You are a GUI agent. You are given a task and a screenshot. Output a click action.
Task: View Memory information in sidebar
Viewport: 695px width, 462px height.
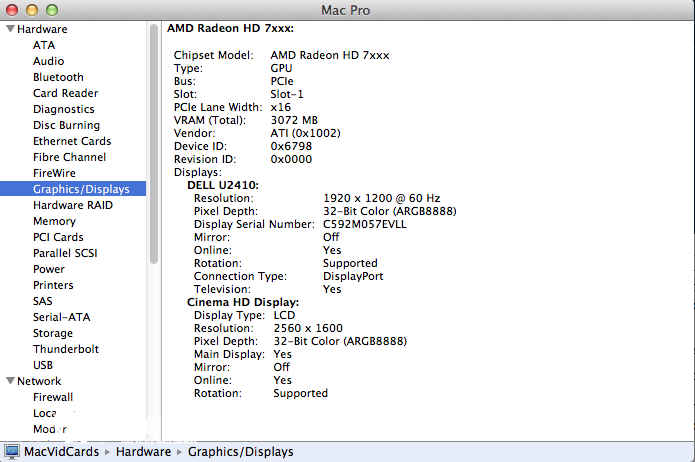54,221
